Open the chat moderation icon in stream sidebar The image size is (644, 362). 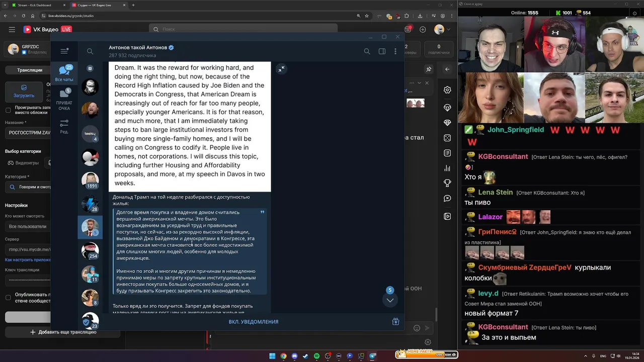point(447,199)
